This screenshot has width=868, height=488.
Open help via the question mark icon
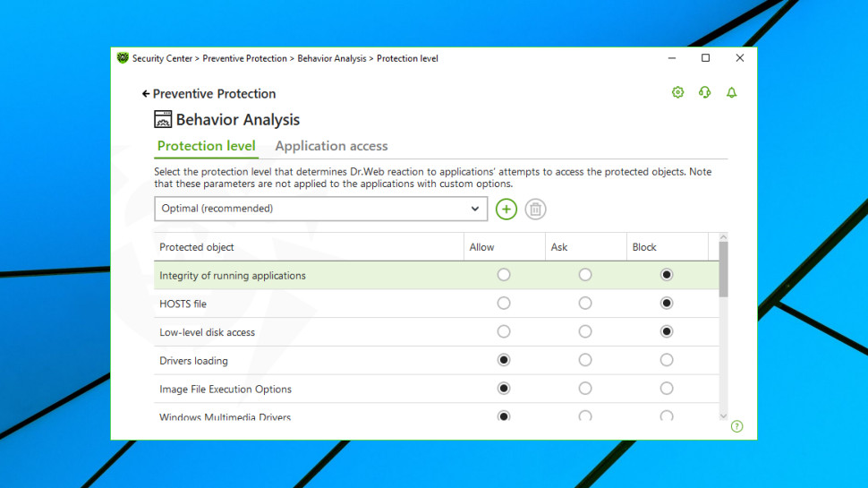pos(736,426)
